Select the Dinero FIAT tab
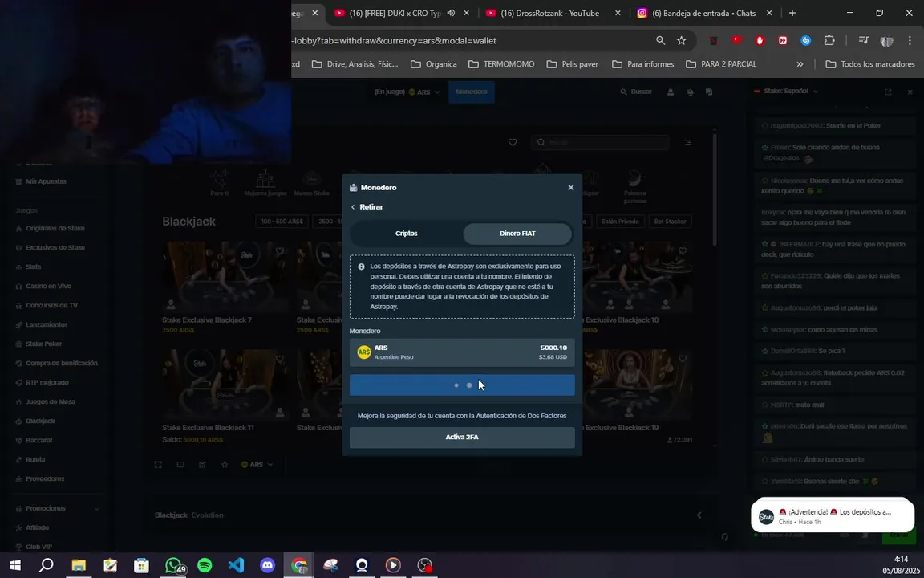 (517, 234)
